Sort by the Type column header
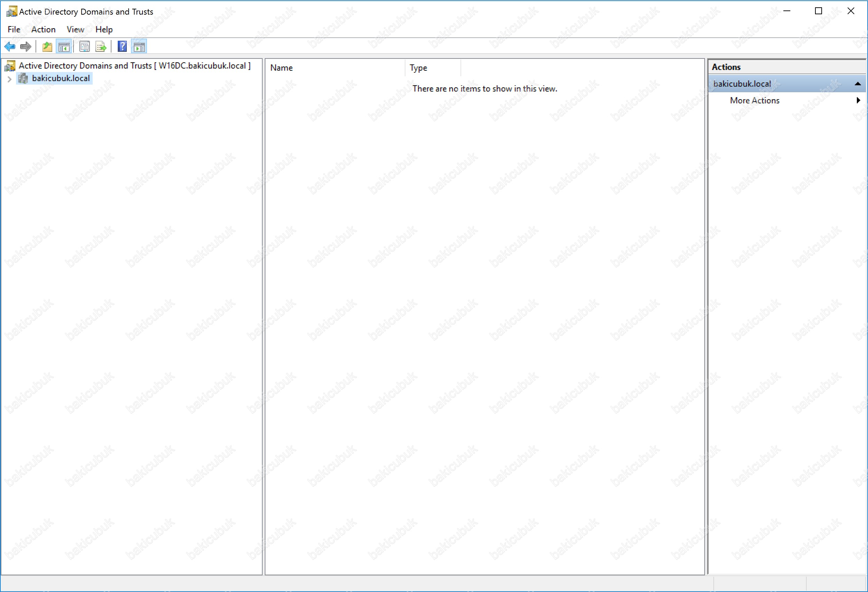The image size is (868, 592). coord(433,68)
